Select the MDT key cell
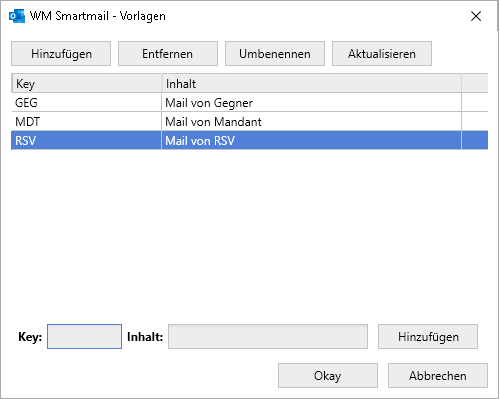This screenshot has width=500, height=399. coord(87,122)
